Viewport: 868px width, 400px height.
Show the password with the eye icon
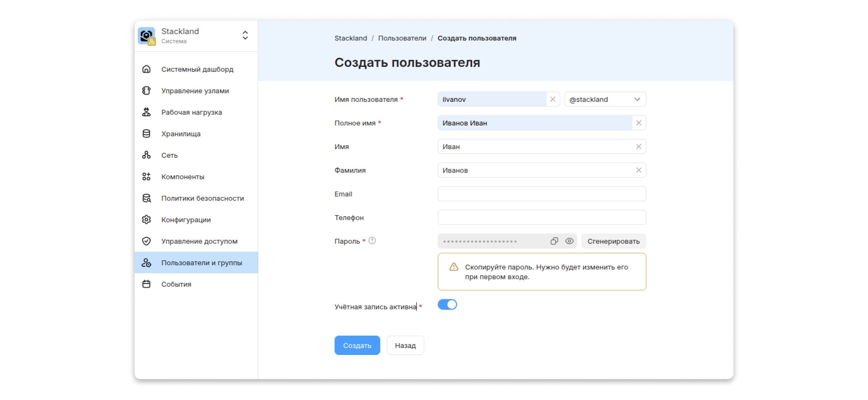point(569,241)
